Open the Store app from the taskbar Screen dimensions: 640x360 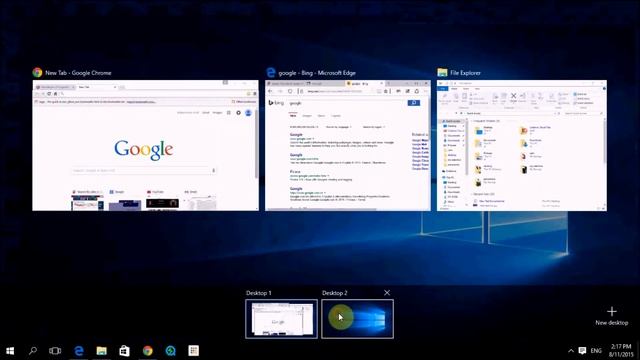(124, 351)
